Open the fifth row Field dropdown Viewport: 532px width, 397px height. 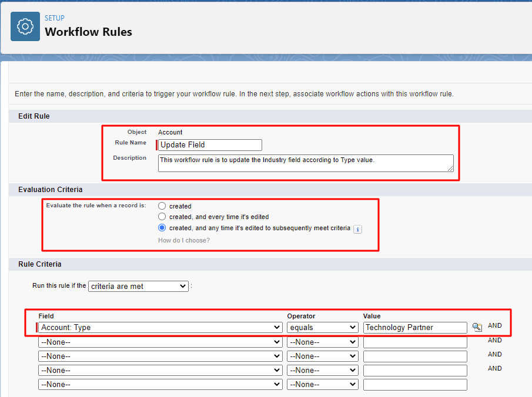point(160,385)
